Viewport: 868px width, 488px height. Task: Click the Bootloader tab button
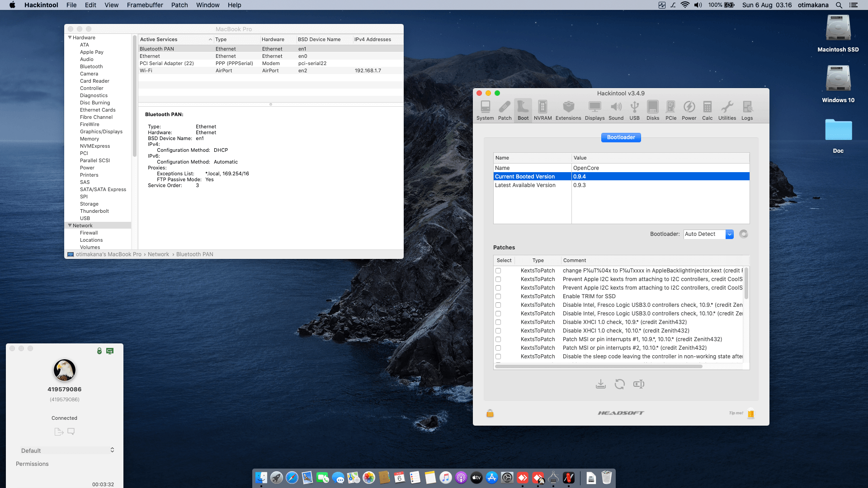[621, 137]
